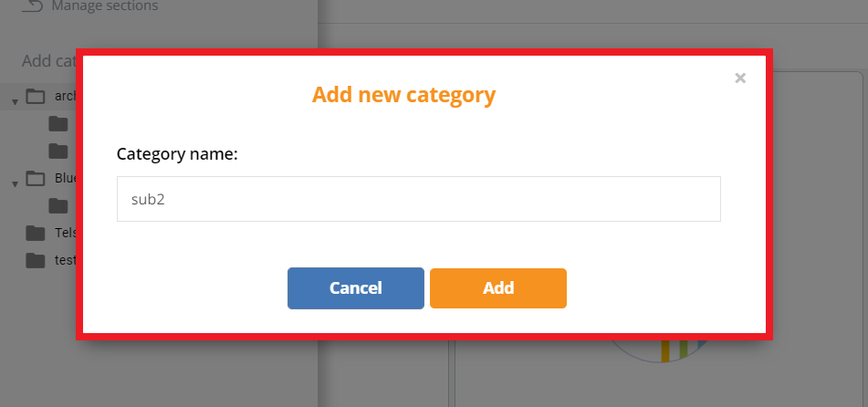Screen dimensions: 868x407
Task: Click the outlined folder icon beside 'Blue'
Action: coord(36,179)
